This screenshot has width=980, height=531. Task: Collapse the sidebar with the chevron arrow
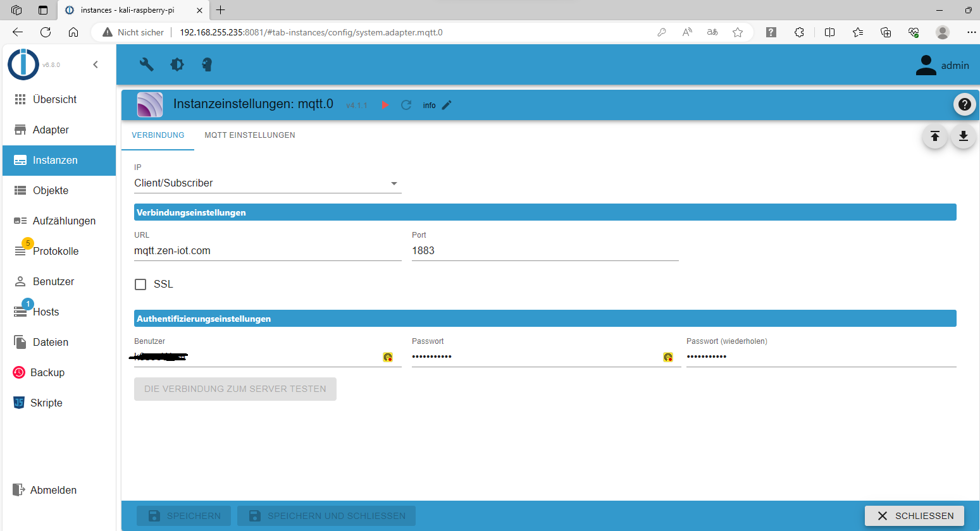tap(96, 64)
